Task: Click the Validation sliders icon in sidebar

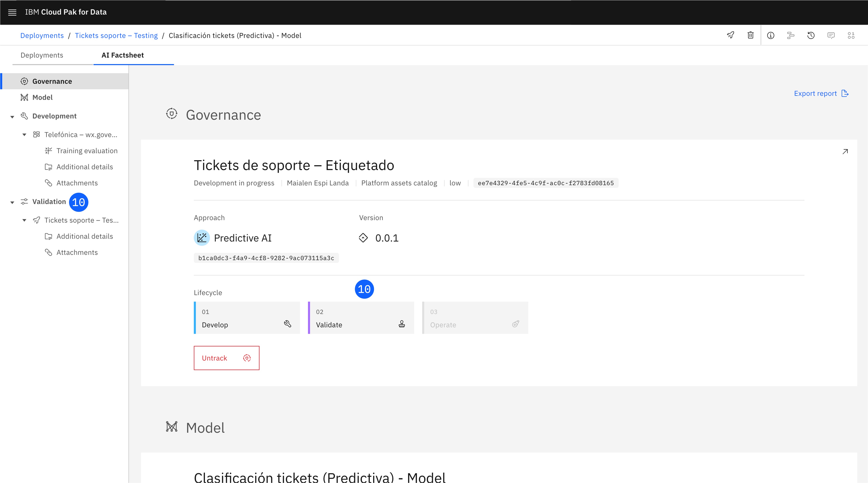Action: click(24, 202)
